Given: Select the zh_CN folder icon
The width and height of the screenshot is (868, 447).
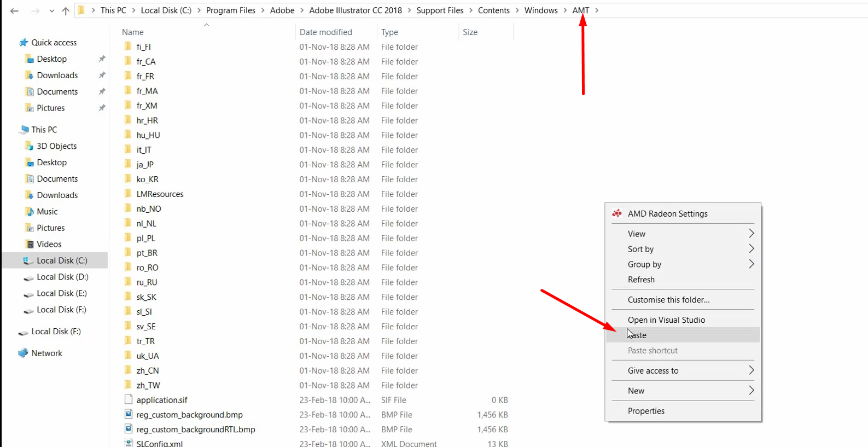Looking at the screenshot, I should [x=128, y=370].
